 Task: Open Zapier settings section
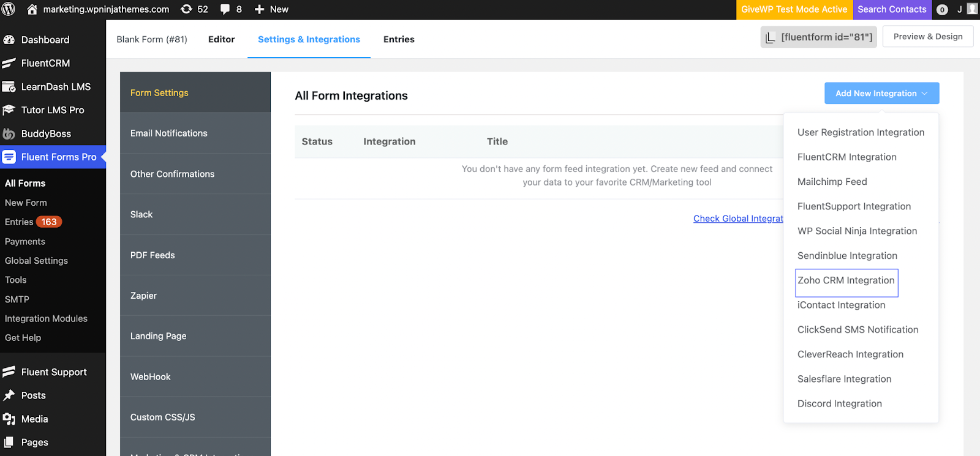tap(195, 295)
